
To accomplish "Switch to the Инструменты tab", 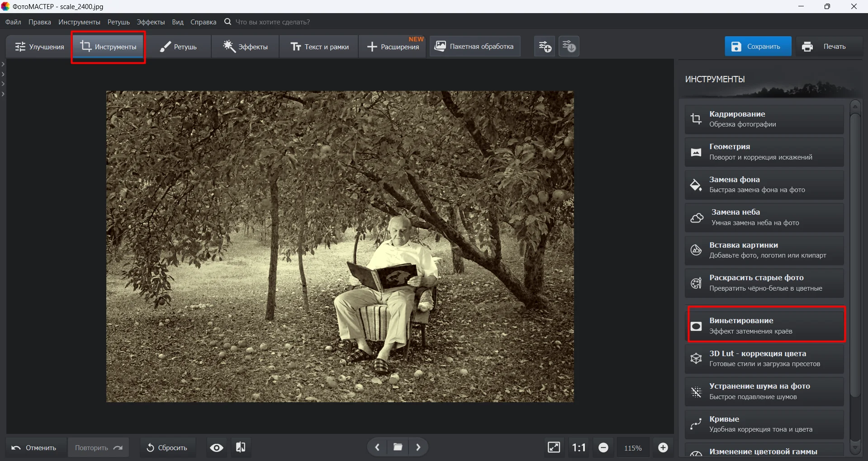I will [x=108, y=47].
